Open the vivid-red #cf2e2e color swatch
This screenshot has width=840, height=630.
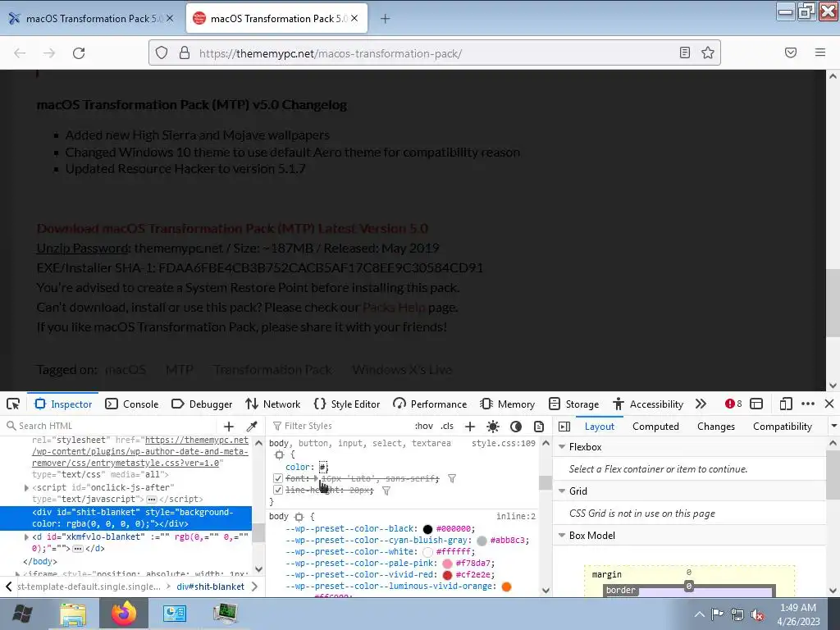coord(447,575)
